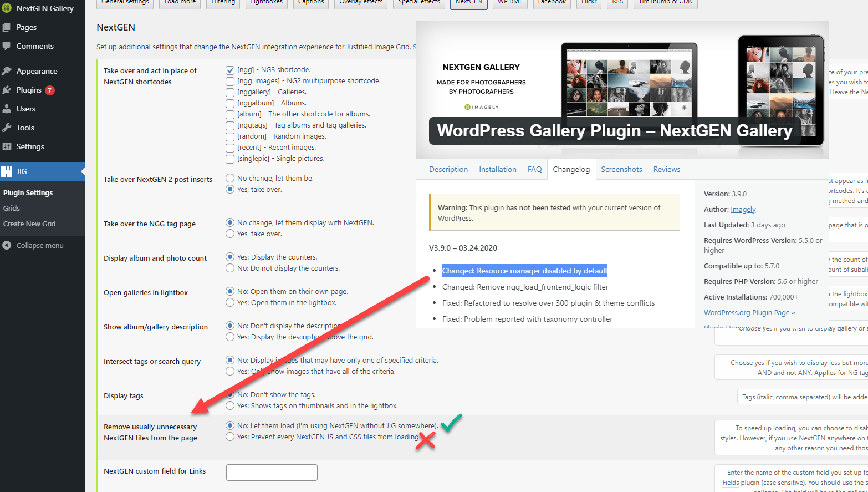This screenshot has height=492, width=868.
Task: Click the Plugins plug icon
Action: tap(7, 90)
